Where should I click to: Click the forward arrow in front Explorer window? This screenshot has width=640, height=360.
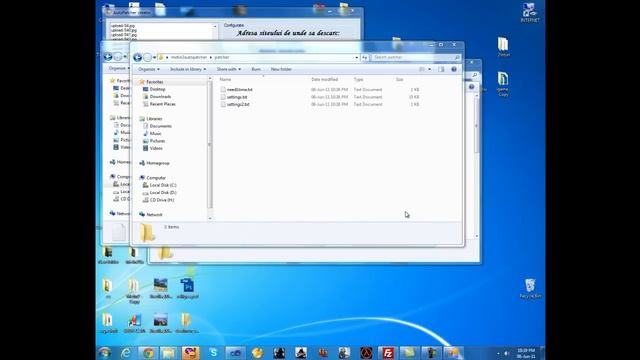[x=148, y=58]
